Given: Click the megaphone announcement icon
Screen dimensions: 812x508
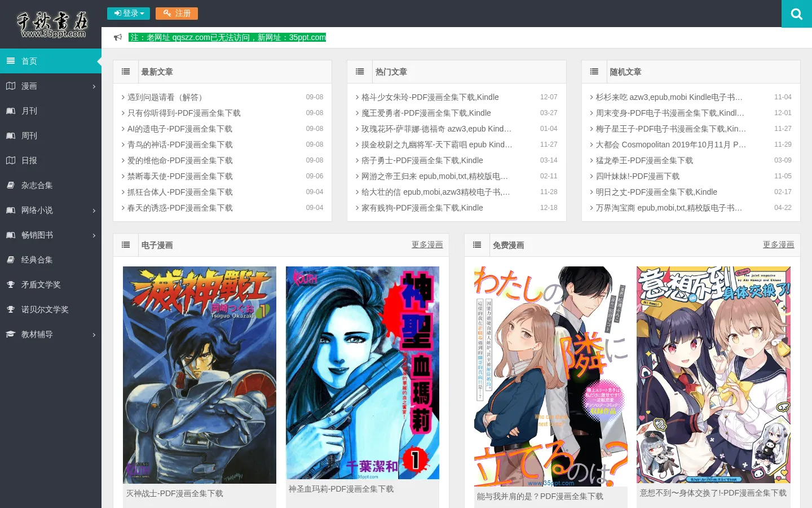Looking at the screenshot, I should point(118,37).
